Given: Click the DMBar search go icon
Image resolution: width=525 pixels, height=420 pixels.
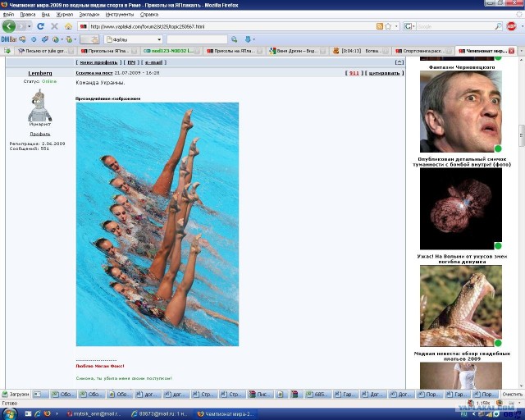Looking at the screenshot, I should click(x=234, y=39).
